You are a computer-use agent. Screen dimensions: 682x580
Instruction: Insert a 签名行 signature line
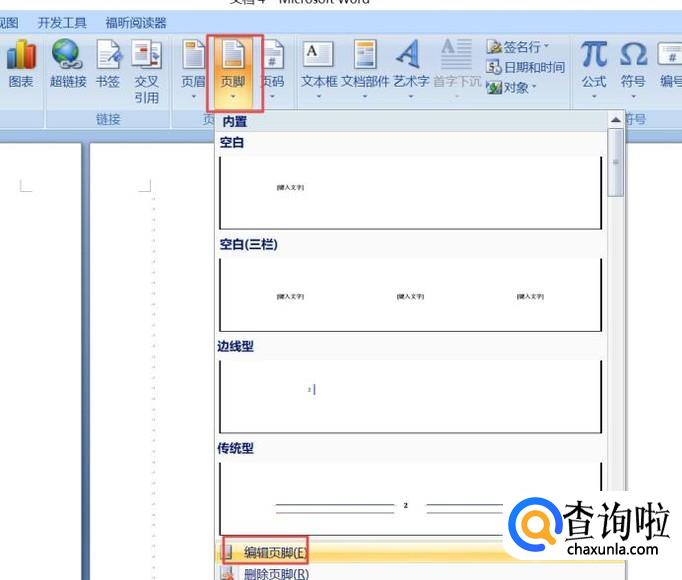[518, 47]
